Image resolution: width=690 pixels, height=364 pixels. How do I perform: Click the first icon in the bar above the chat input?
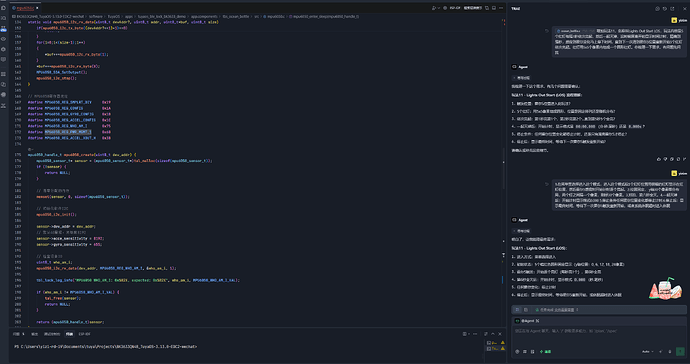pyautogui.click(x=518, y=310)
